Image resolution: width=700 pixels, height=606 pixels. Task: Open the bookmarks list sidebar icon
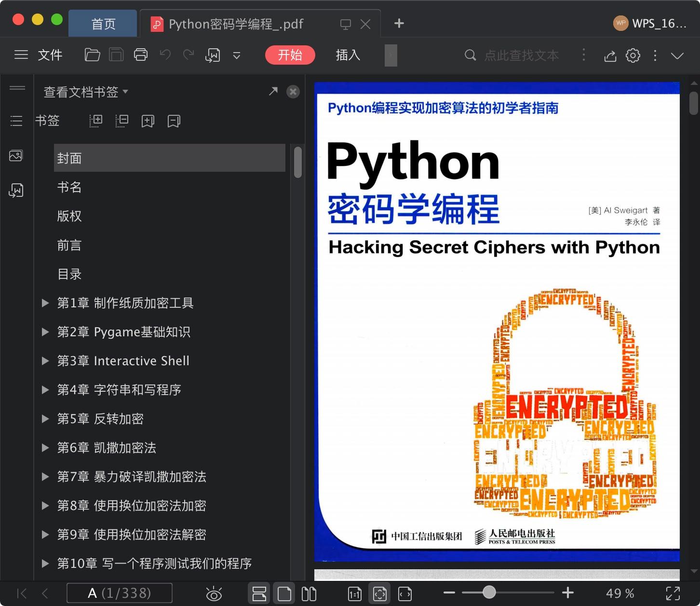coord(16,121)
